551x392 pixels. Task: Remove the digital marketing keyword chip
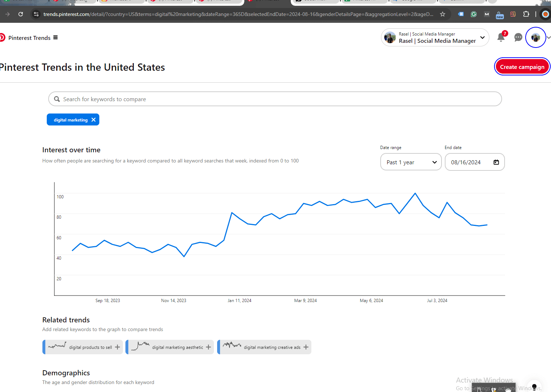[94, 120]
